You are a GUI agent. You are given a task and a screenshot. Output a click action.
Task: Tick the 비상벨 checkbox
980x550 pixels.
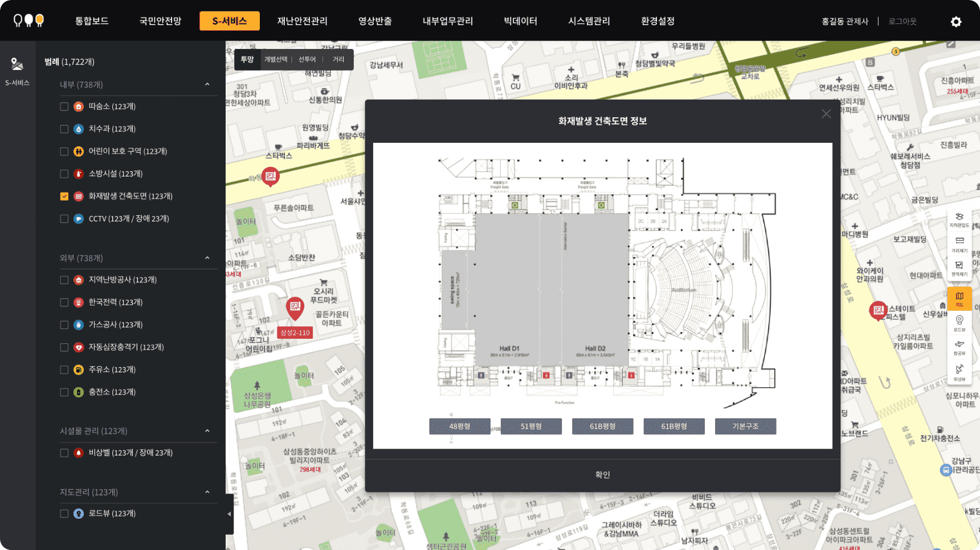64,453
